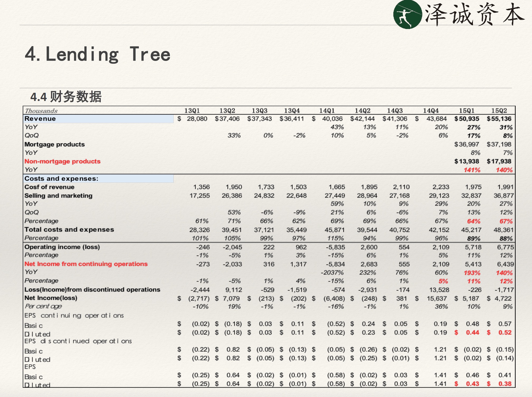Click the red '193%' YoY value

(x=472, y=273)
